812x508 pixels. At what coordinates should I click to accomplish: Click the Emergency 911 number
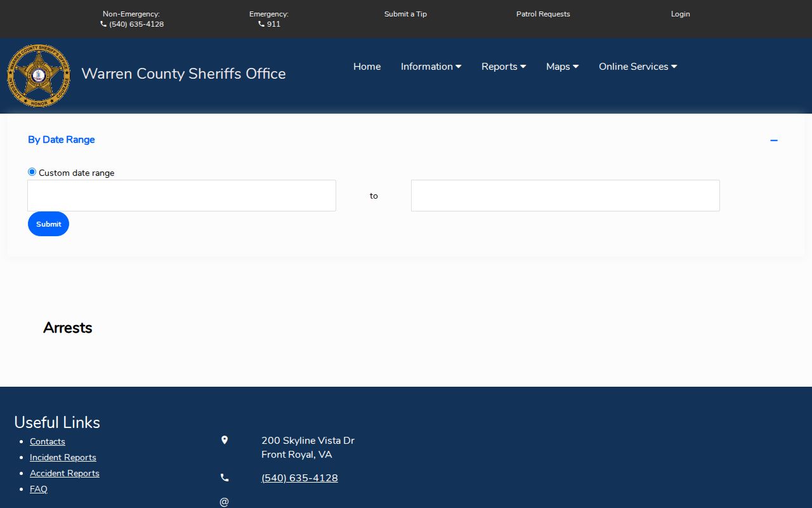(x=273, y=24)
